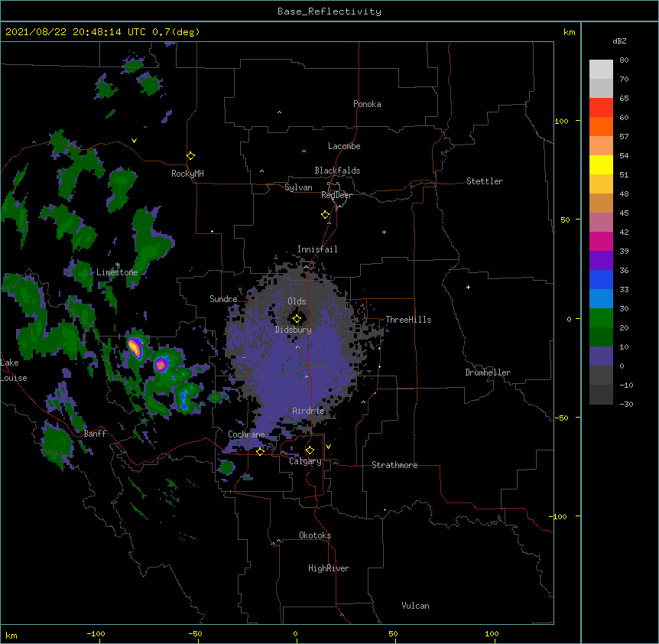Click the Strathmore label
This screenshot has width=659, height=644.
pyautogui.click(x=394, y=465)
